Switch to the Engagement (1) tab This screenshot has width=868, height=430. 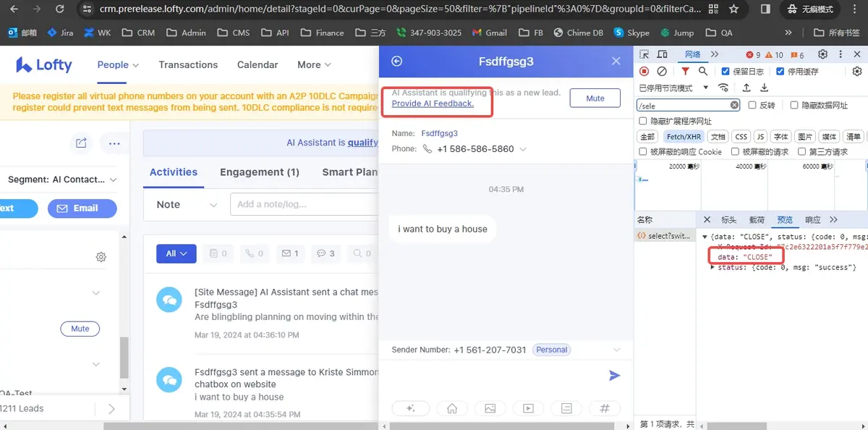coord(259,172)
